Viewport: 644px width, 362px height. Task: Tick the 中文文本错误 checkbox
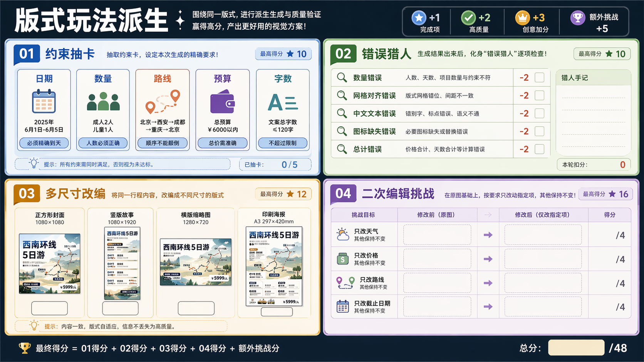[539, 113]
